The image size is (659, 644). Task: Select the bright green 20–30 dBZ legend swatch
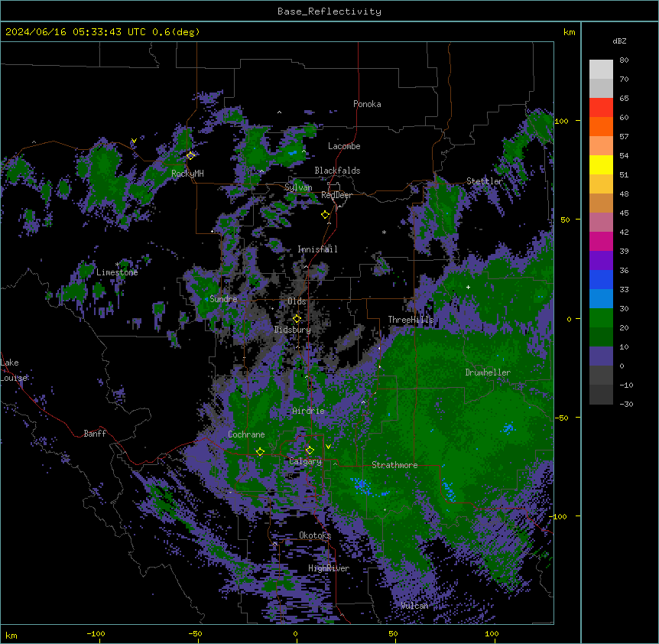[601, 318]
